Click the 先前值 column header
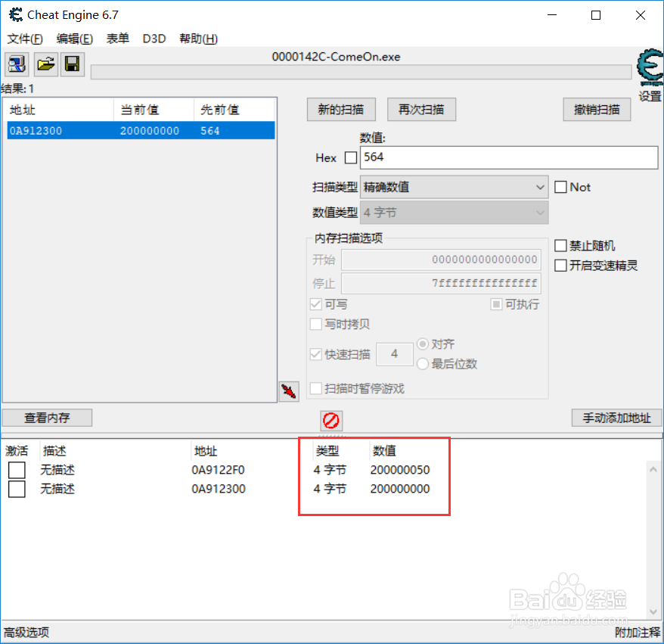This screenshot has width=664, height=644. pyautogui.click(x=234, y=110)
